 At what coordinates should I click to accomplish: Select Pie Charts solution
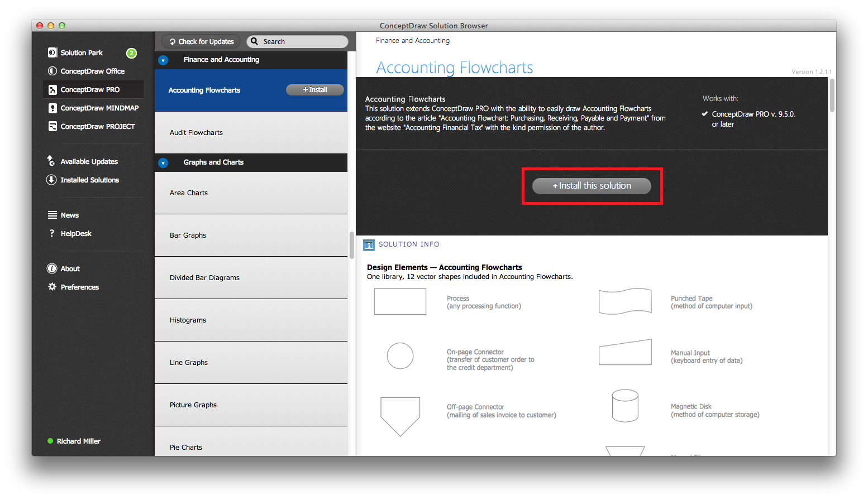click(x=251, y=442)
